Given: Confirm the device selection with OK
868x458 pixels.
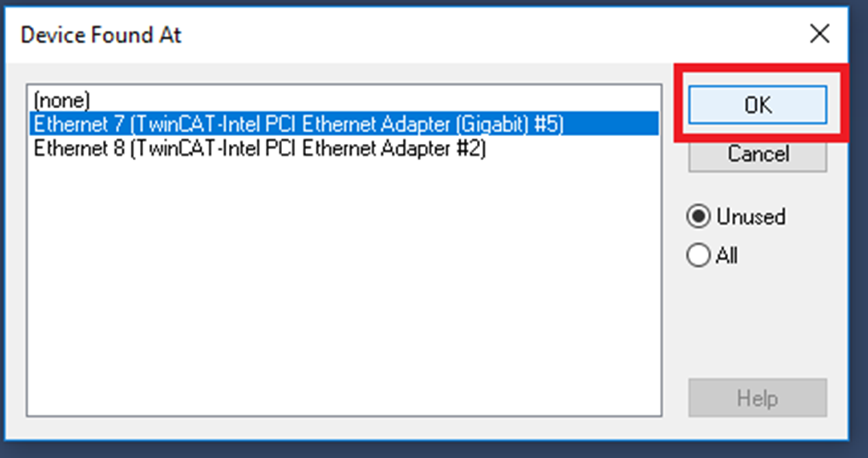Looking at the screenshot, I should coord(757,105).
